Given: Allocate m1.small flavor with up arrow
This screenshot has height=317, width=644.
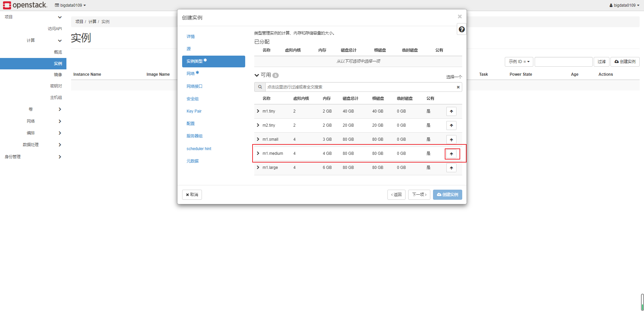Looking at the screenshot, I should tap(451, 139).
